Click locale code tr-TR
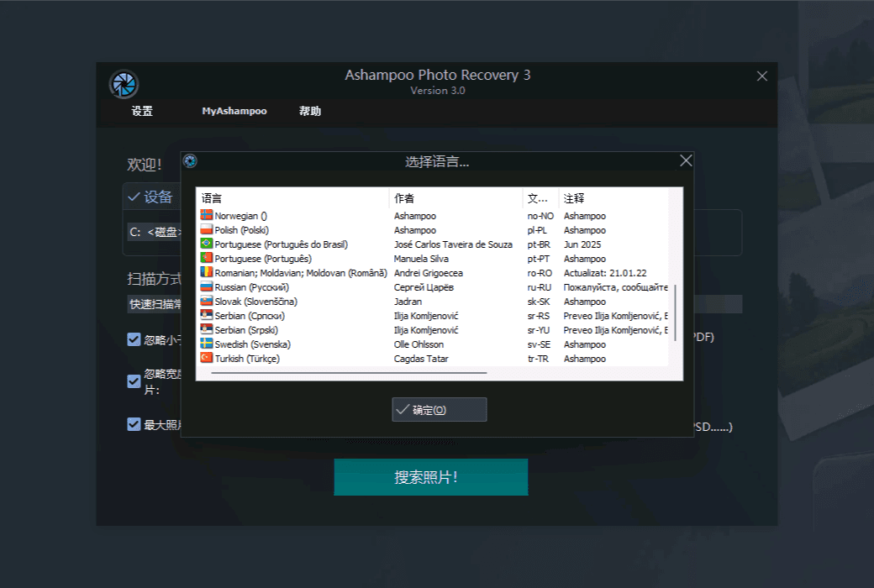874x588 pixels. tap(538, 359)
